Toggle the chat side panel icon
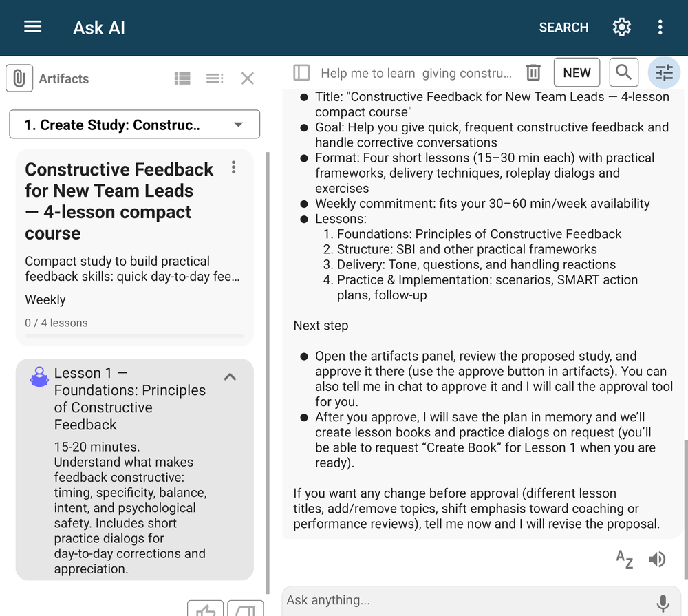688x616 pixels. (301, 72)
